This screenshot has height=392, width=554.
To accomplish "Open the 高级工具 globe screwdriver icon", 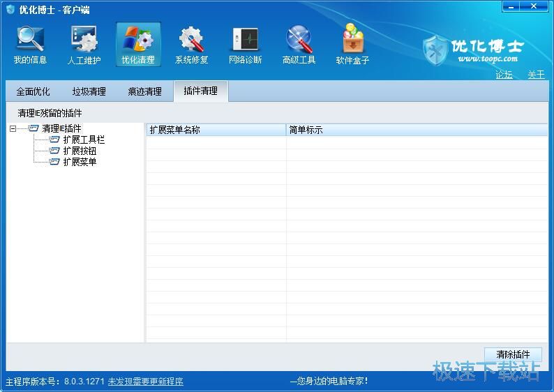I will (x=299, y=39).
